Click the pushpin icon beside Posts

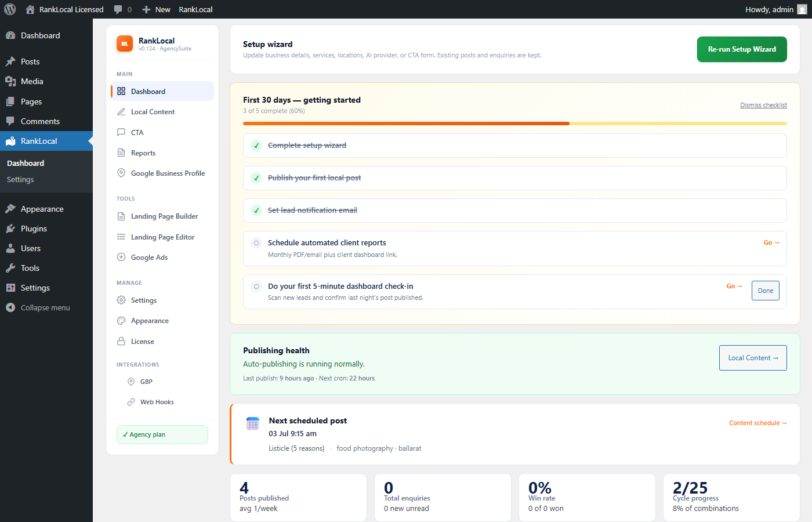(10, 61)
